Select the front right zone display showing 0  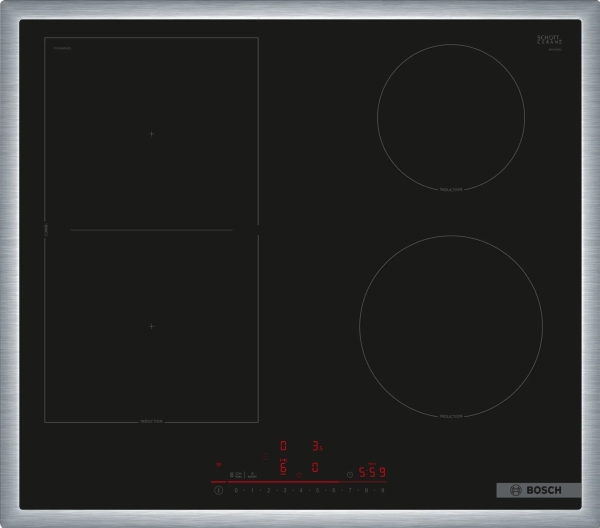click(x=315, y=468)
